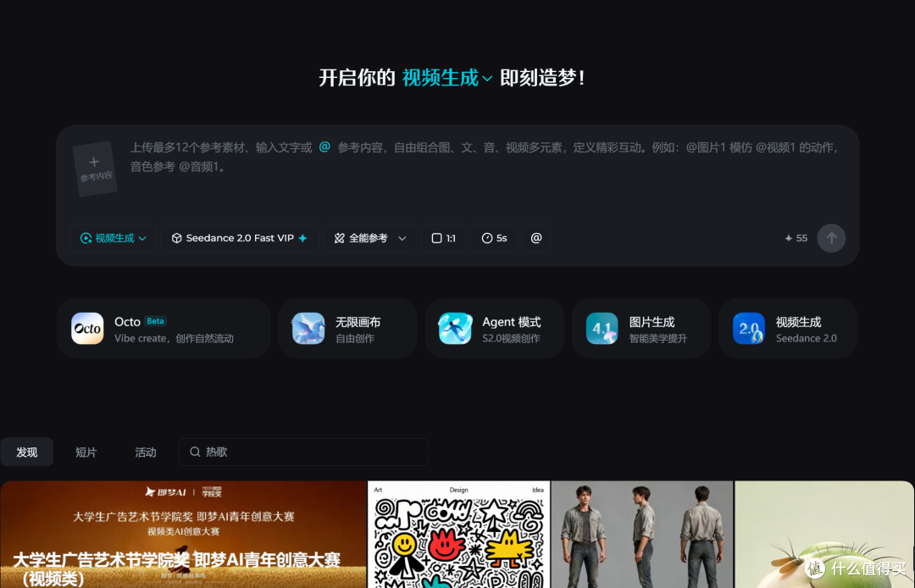Click the teal @ symbol in prompt placeholder
Image resolution: width=915 pixels, height=588 pixels.
point(325,147)
